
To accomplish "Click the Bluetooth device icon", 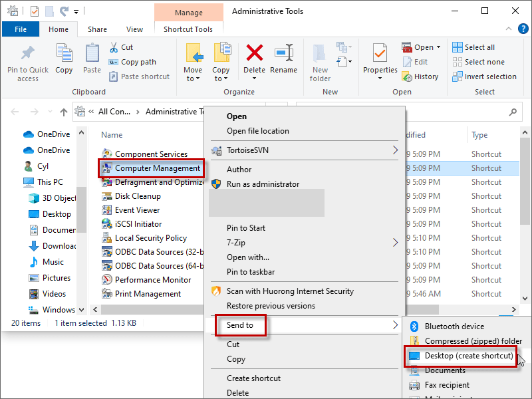I will (x=414, y=327).
